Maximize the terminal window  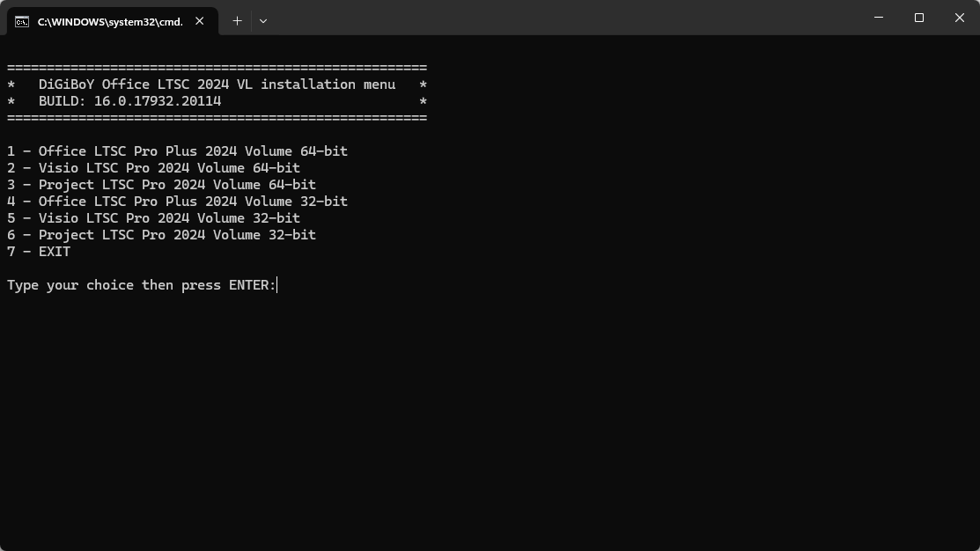[918, 18]
